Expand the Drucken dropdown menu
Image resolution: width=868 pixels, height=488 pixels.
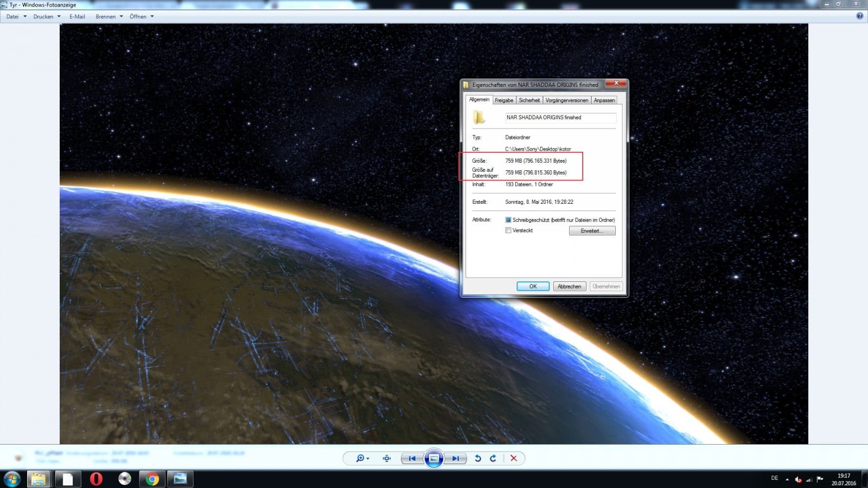coord(47,17)
